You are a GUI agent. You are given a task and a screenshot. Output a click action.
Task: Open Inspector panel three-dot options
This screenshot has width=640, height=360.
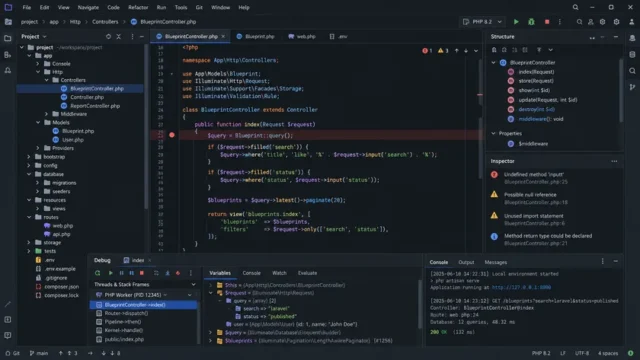pos(614,161)
